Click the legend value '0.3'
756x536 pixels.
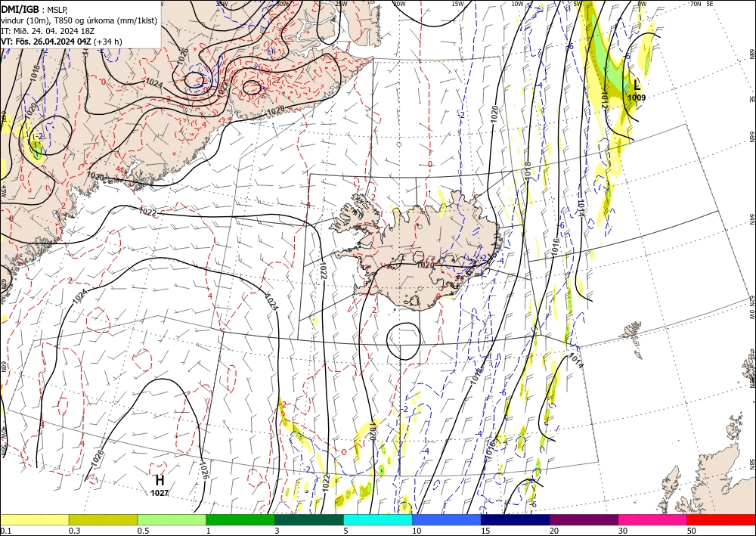(75, 531)
